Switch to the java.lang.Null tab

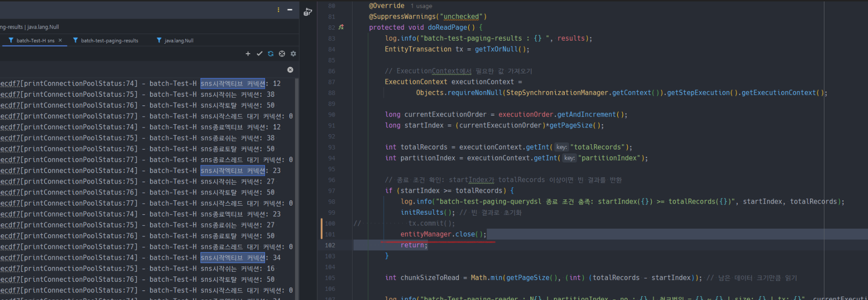click(x=179, y=41)
